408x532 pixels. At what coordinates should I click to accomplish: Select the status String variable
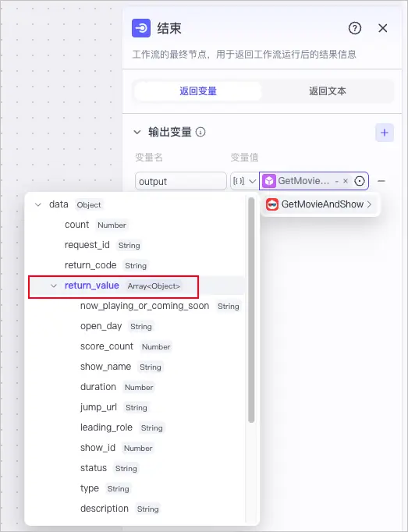coord(109,468)
